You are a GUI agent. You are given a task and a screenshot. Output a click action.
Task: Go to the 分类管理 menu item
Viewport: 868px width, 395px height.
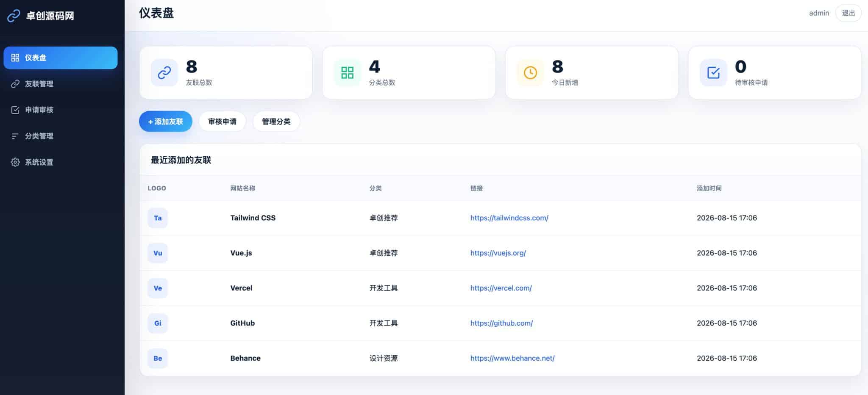click(x=61, y=136)
